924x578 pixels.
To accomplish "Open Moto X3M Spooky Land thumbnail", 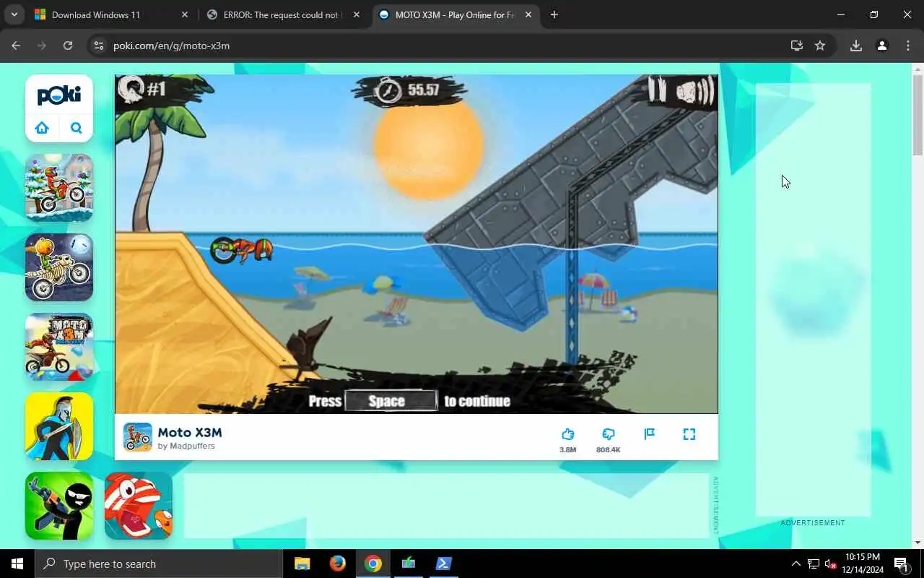I will (59, 267).
